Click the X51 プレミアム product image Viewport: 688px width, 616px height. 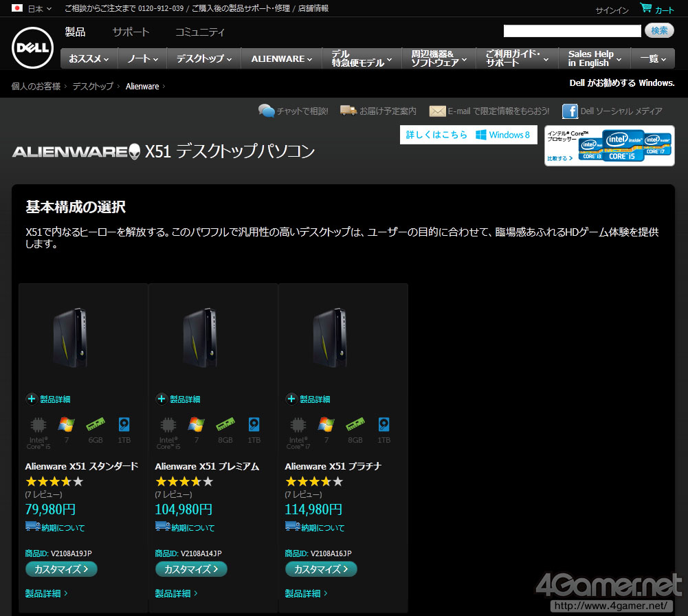click(x=200, y=338)
